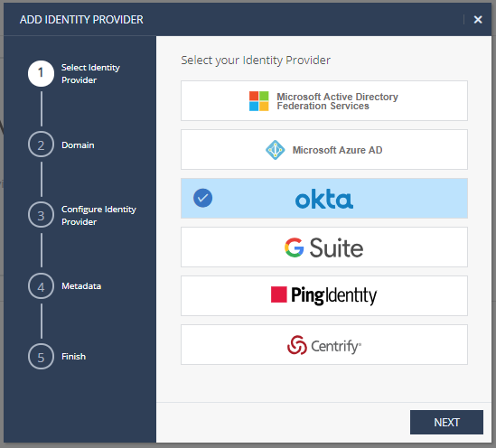Select the PingIdentity provider tile
Viewport: 496px width, 448px height.
coord(324,295)
